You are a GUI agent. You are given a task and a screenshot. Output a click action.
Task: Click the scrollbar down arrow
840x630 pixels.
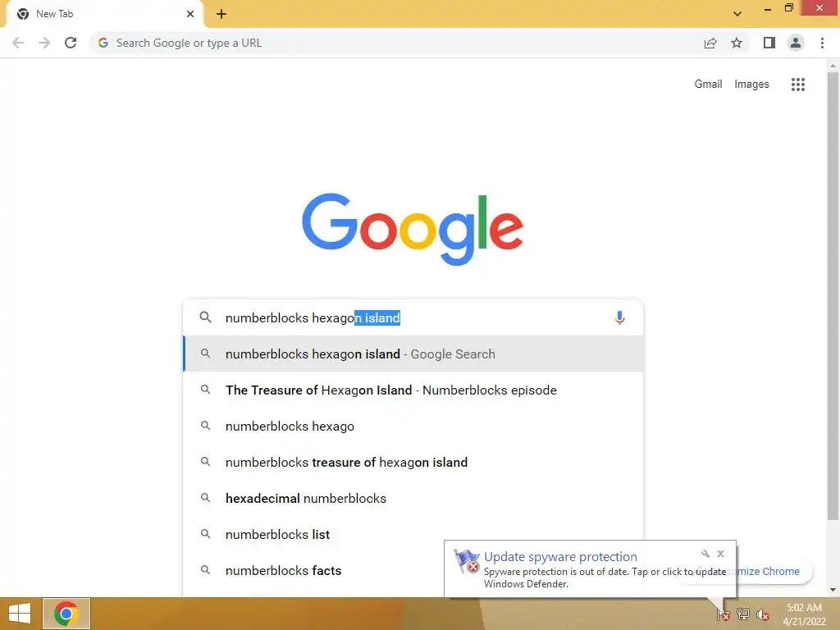(x=833, y=590)
